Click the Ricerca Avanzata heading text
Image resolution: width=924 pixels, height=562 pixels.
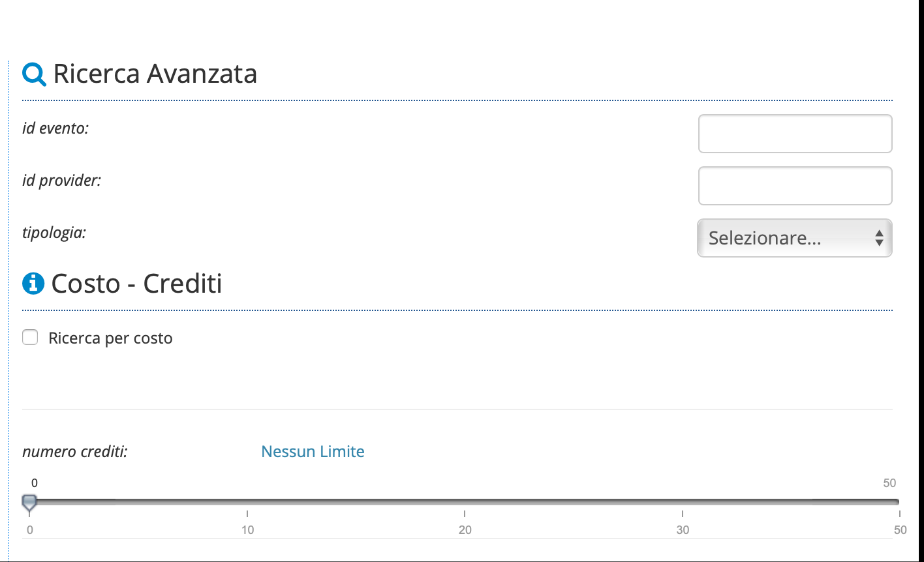coord(155,74)
